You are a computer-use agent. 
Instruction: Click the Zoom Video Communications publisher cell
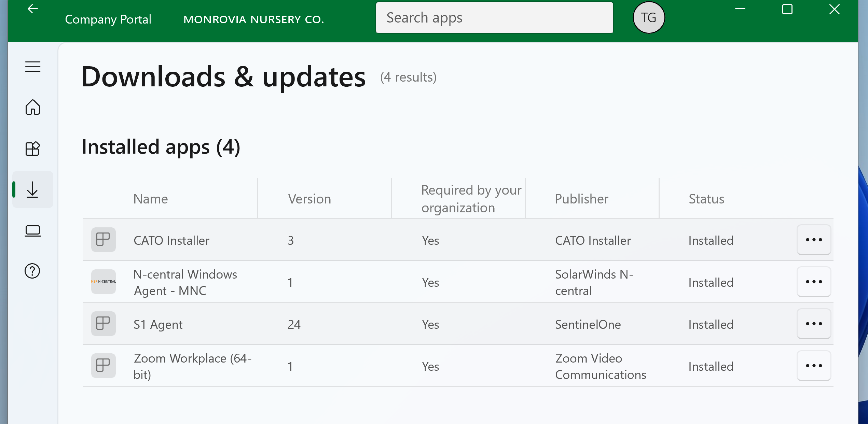point(601,366)
